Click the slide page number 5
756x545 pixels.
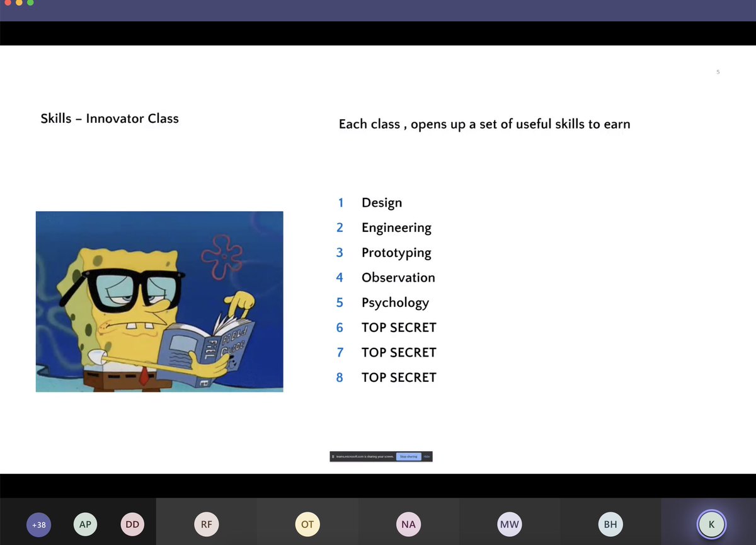tap(718, 72)
